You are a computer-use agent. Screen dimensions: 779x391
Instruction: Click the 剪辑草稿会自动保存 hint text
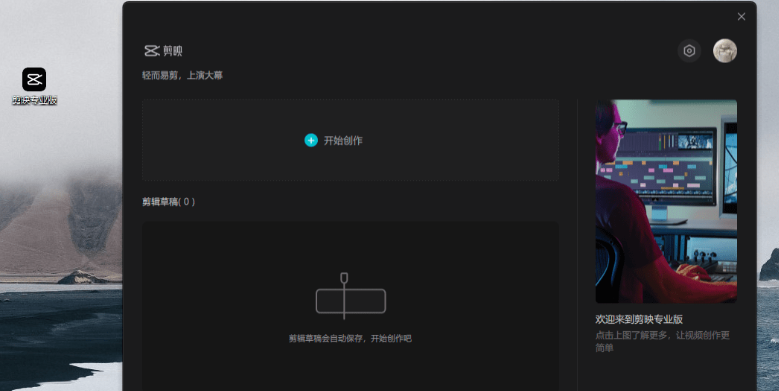(350, 339)
